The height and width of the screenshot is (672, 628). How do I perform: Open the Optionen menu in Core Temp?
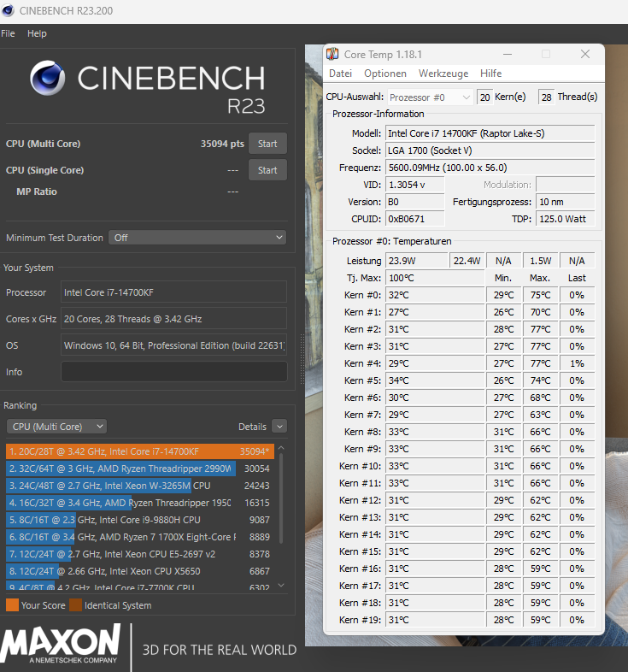(385, 74)
